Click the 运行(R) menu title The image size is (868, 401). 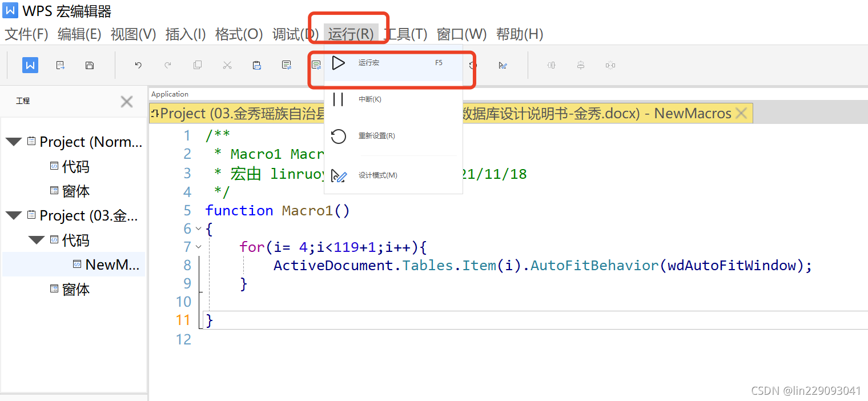tap(351, 34)
